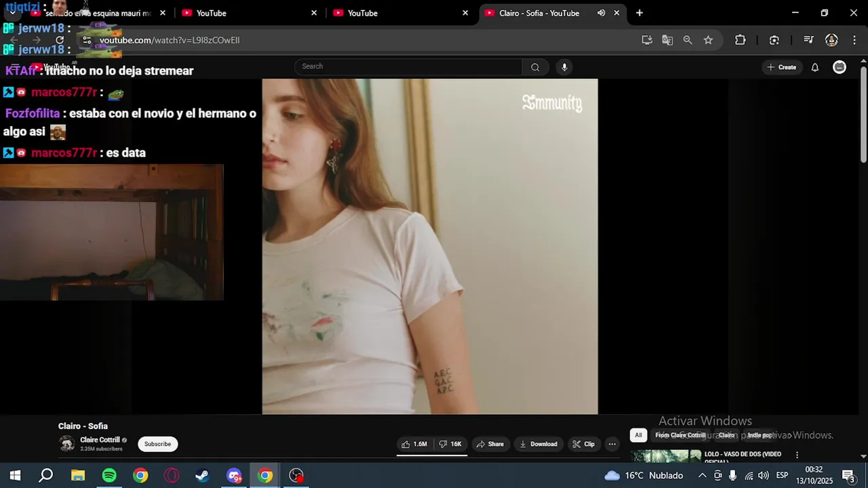
Task: Open Windows search on taskbar
Action: pos(46,475)
